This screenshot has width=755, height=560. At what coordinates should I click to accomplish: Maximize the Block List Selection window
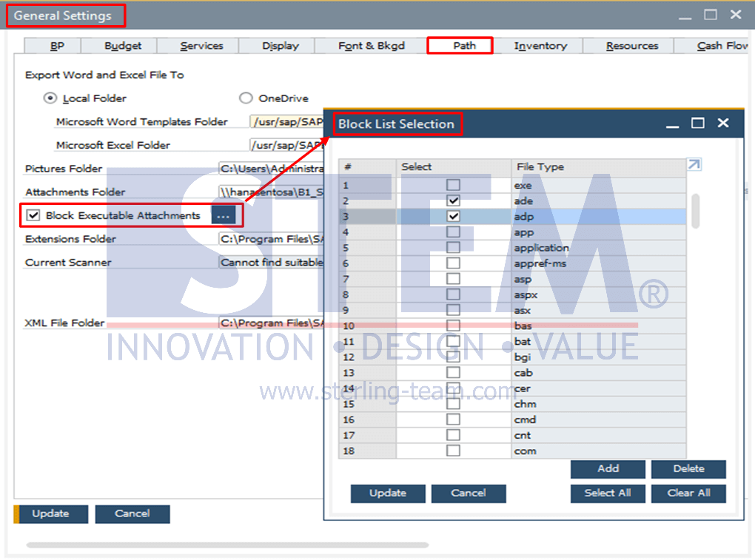[x=698, y=123]
